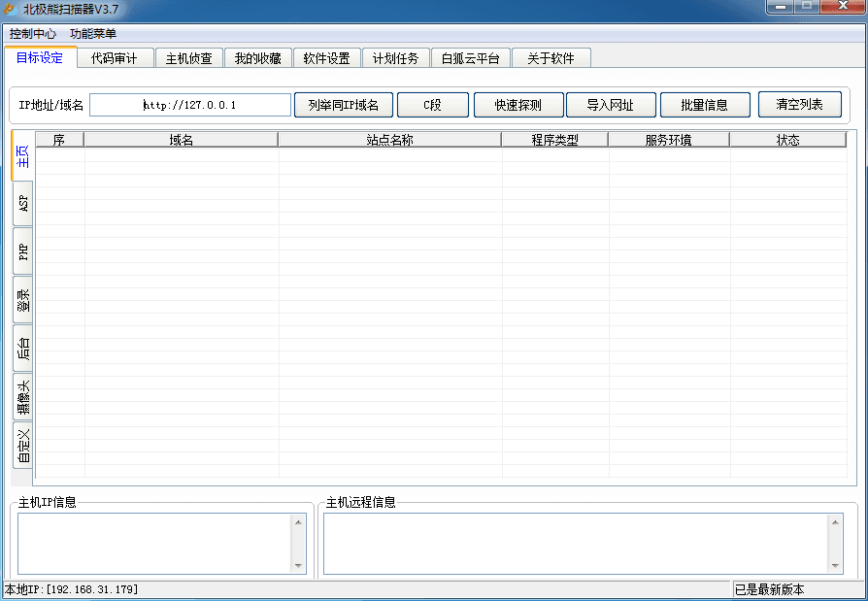Select the 主页 vertical tab
The height and width of the screenshot is (601, 868).
tap(22, 156)
